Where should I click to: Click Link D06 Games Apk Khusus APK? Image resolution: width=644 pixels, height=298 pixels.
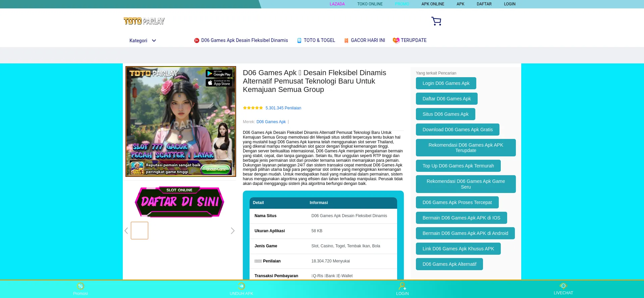click(458, 249)
